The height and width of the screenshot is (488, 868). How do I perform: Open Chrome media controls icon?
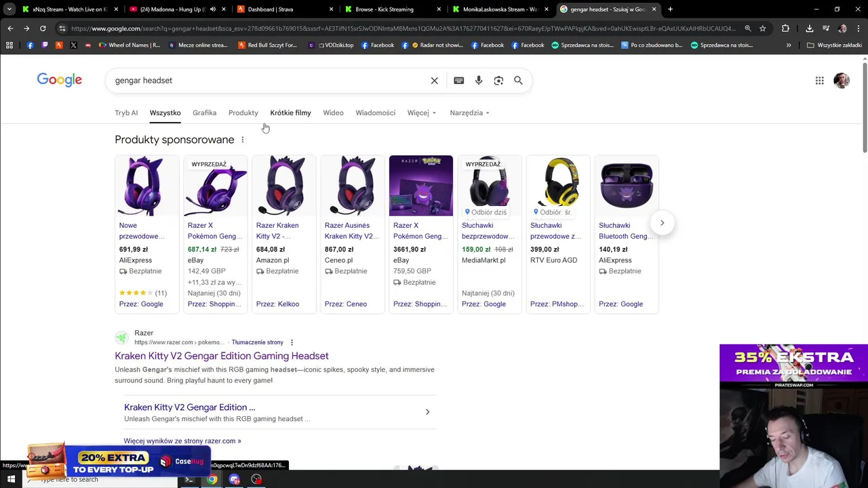[x=826, y=28]
